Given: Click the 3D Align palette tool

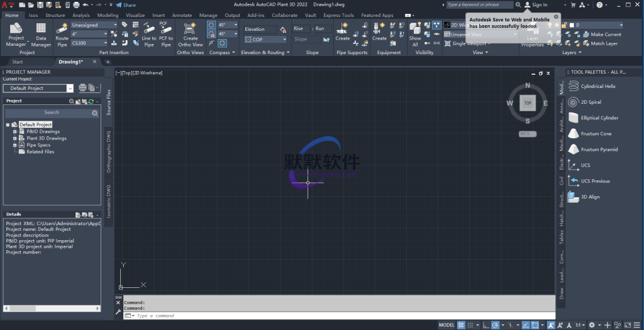Looking at the screenshot, I should [x=590, y=197].
